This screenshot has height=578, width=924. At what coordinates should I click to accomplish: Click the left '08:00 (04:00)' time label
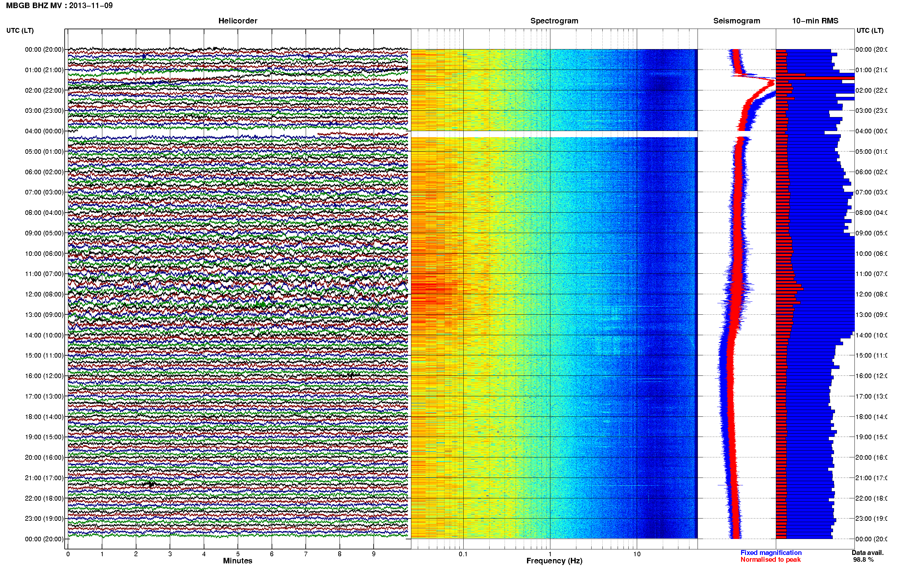[x=44, y=213]
